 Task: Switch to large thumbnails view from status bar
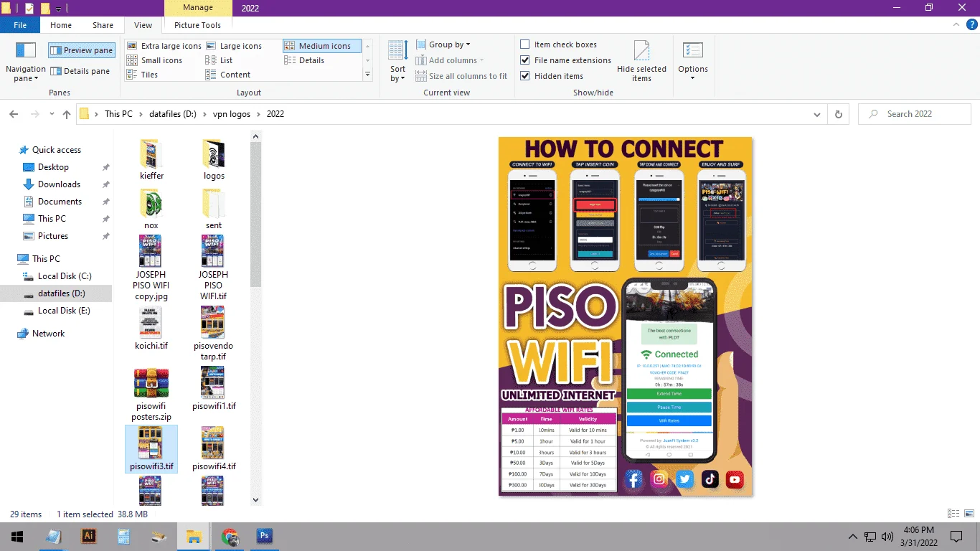click(968, 514)
